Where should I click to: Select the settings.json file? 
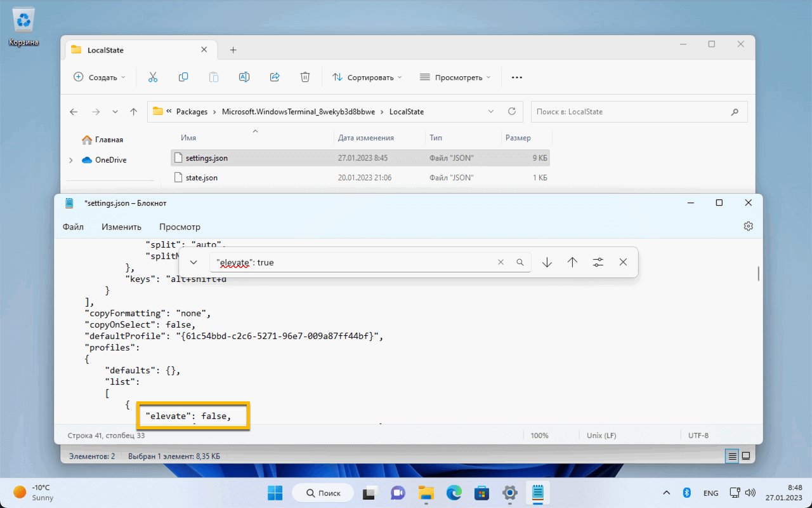[x=360, y=157]
